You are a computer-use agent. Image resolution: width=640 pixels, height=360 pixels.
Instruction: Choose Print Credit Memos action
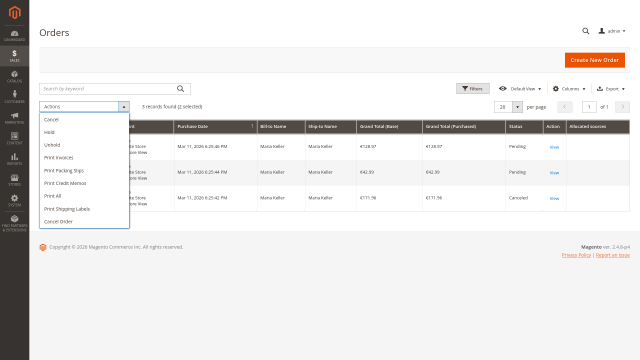click(84, 183)
